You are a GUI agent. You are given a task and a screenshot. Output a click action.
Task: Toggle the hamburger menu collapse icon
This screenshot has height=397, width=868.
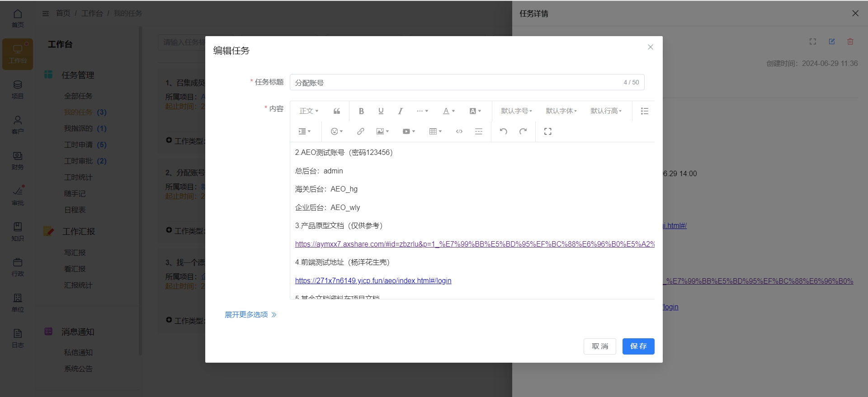(x=45, y=14)
